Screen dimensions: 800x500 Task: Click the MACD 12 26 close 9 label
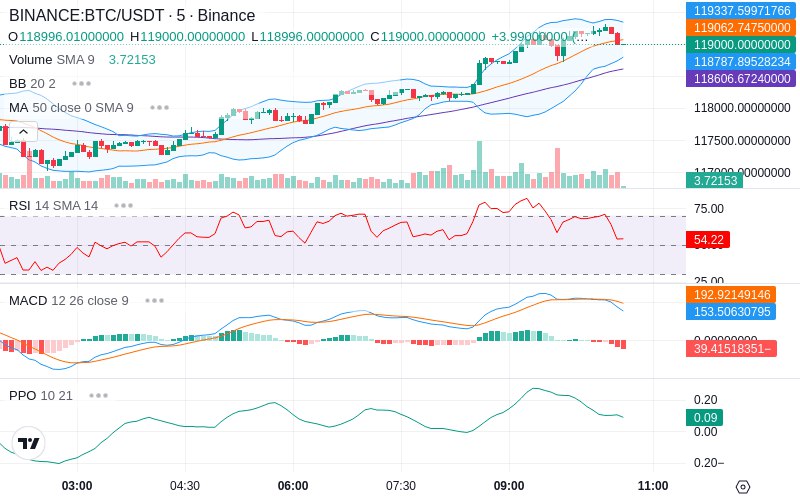click(x=69, y=301)
